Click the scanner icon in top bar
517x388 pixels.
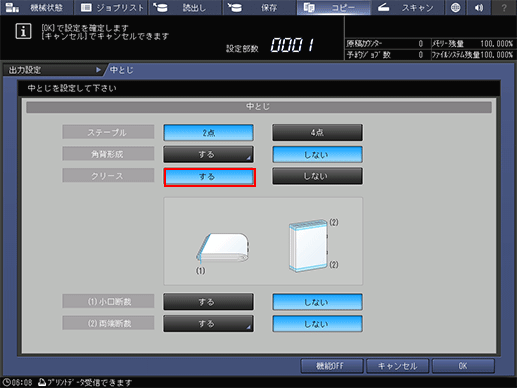383,7
